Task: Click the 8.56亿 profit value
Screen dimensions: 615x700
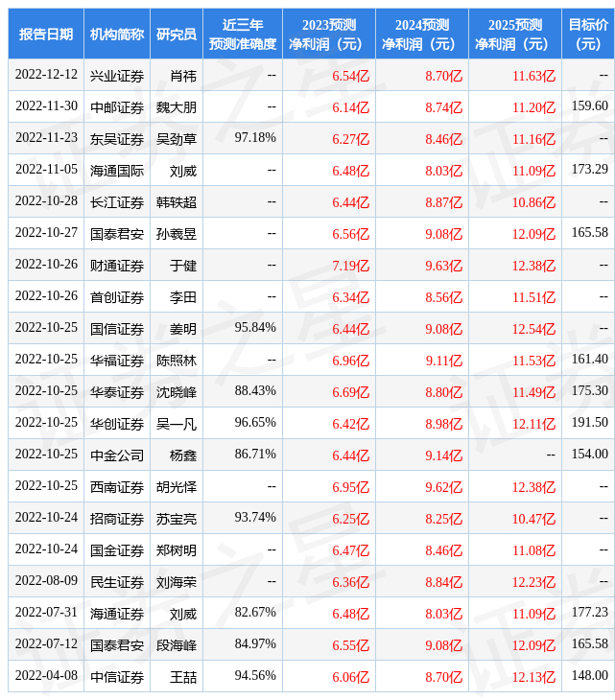Action: [443, 297]
